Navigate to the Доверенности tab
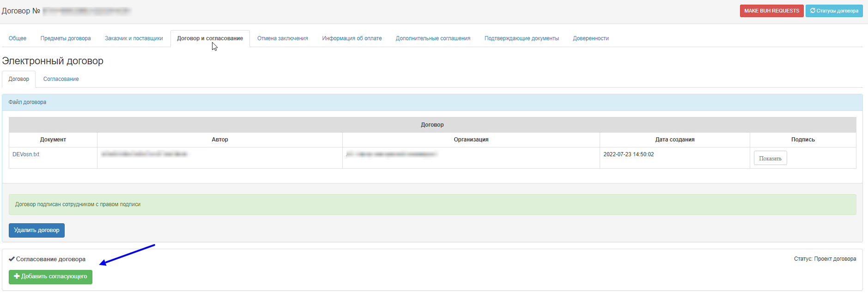868x300 pixels. (591, 38)
